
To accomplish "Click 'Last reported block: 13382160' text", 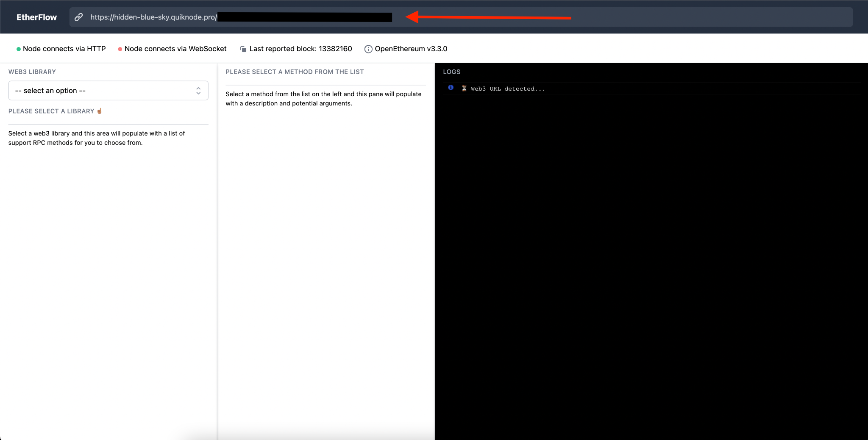I will coord(300,49).
